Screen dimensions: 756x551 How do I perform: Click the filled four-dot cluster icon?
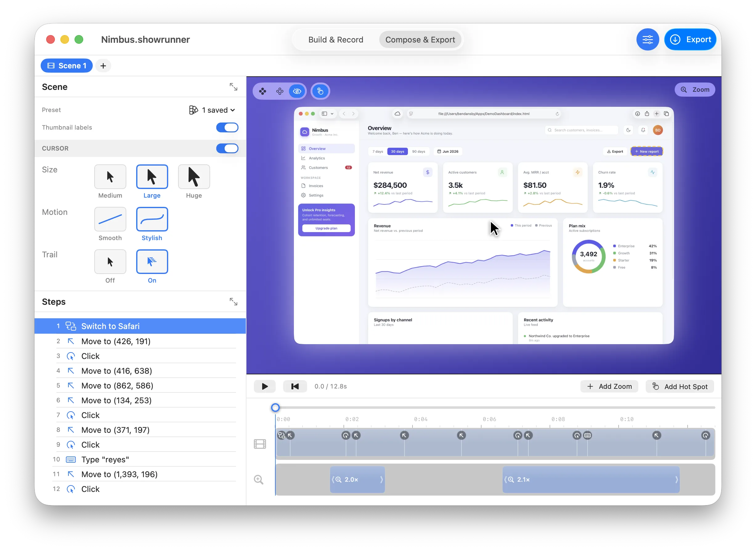pyautogui.click(x=262, y=91)
